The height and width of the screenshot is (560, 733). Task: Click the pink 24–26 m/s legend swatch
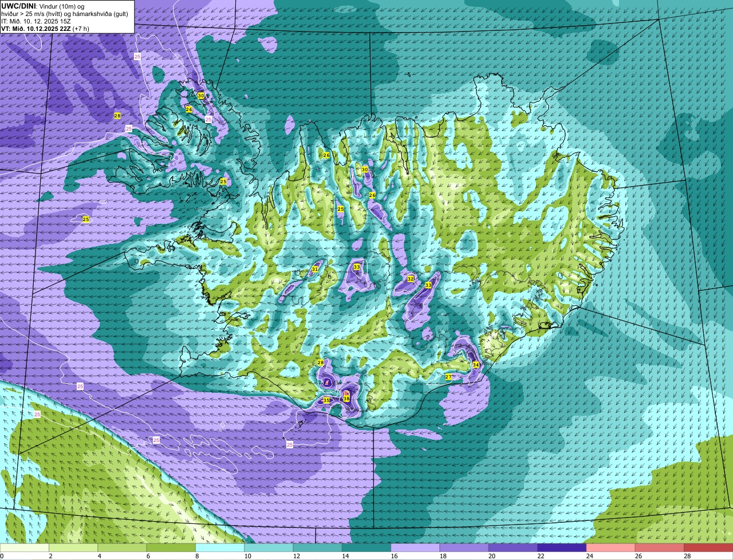611,547
